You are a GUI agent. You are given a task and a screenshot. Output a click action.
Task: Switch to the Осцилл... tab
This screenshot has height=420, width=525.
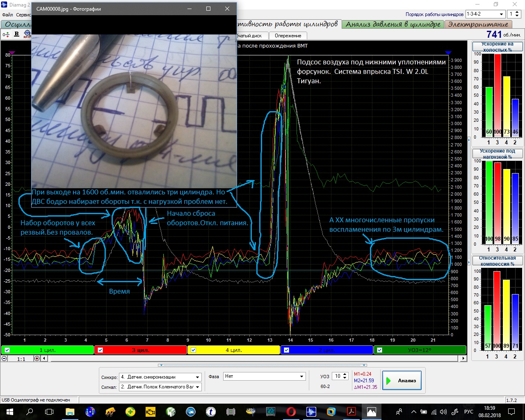16,25
